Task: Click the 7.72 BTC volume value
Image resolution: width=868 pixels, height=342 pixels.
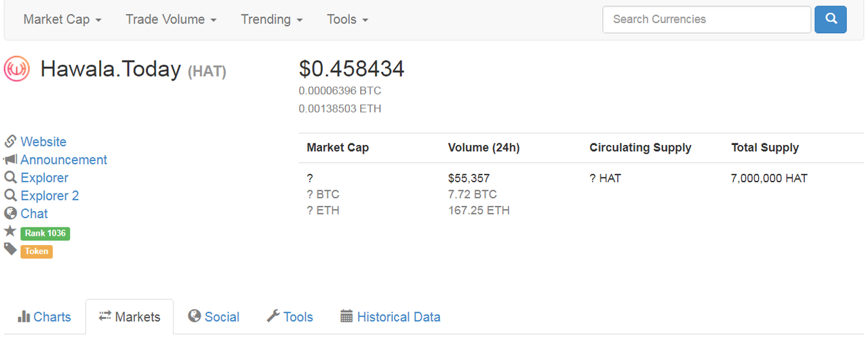Action: (x=473, y=194)
